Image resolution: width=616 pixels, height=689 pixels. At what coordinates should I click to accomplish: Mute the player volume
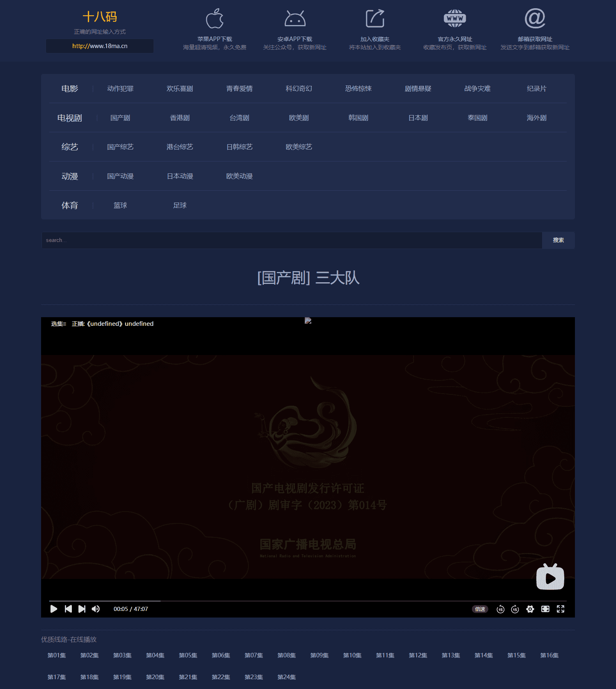coord(96,609)
